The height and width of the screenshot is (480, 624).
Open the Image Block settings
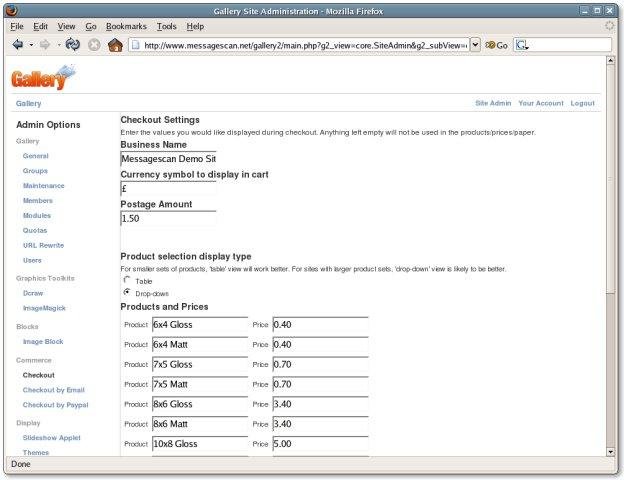click(x=43, y=341)
